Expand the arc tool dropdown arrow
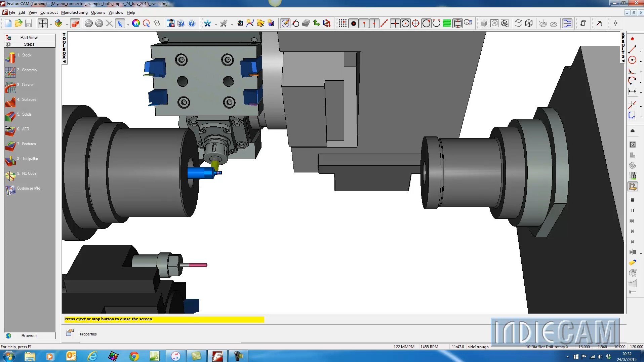 [x=641, y=82]
